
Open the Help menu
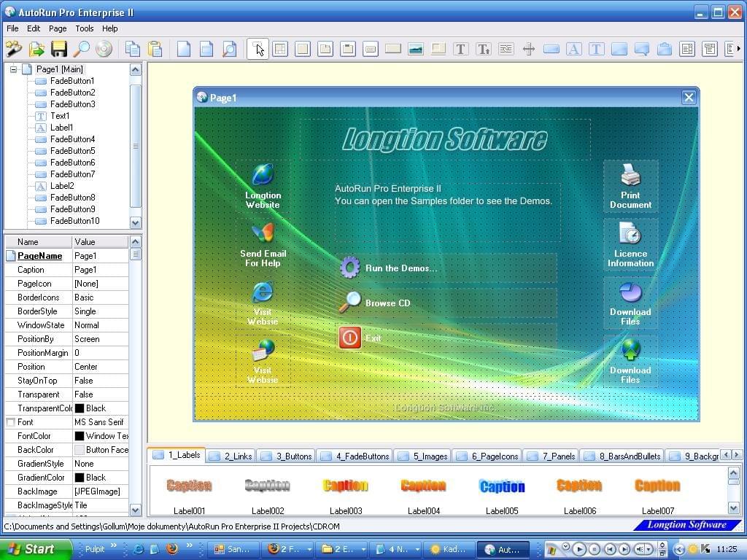point(109,28)
